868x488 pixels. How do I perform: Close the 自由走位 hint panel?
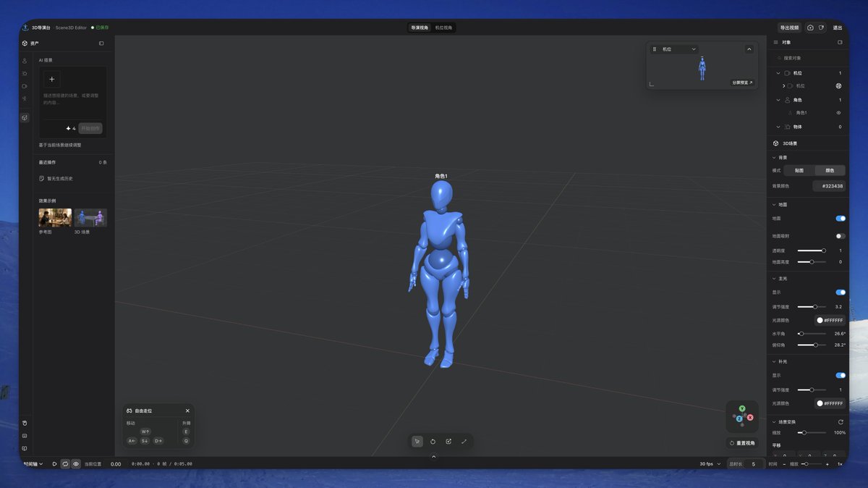pyautogui.click(x=187, y=411)
